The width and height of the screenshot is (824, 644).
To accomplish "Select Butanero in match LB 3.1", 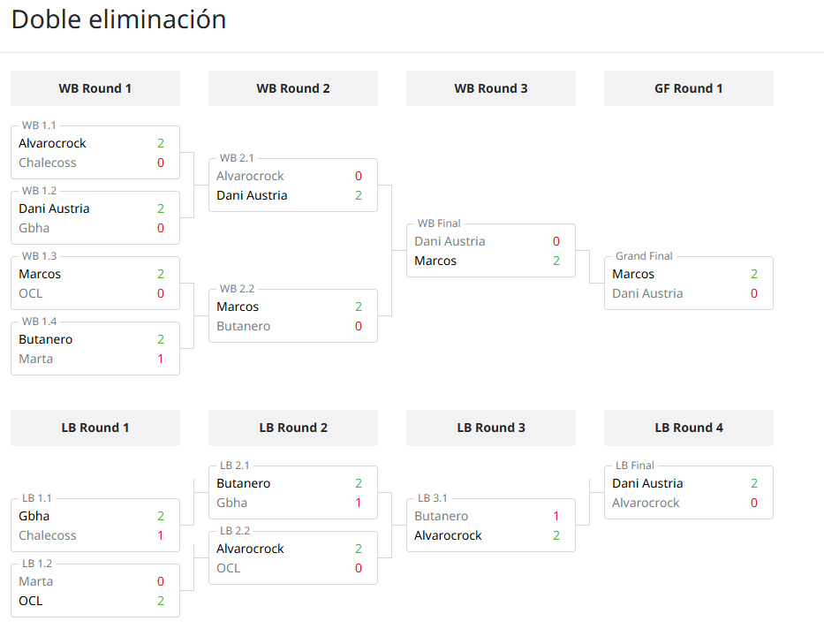I will tap(442, 516).
